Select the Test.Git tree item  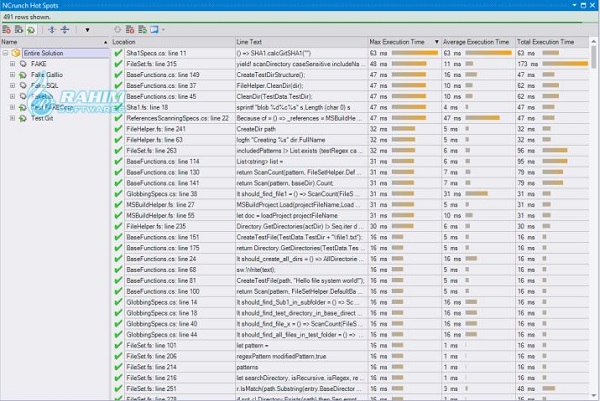click(x=42, y=118)
